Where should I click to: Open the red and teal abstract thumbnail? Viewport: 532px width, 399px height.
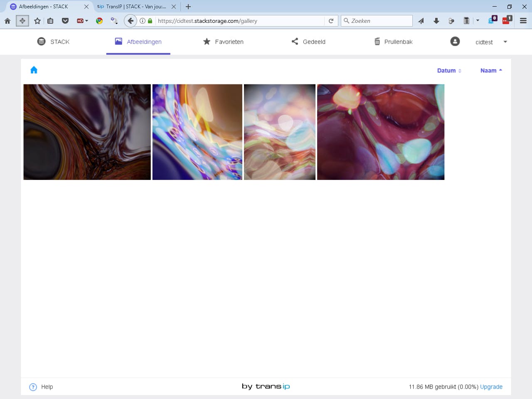[x=381, y=132]
